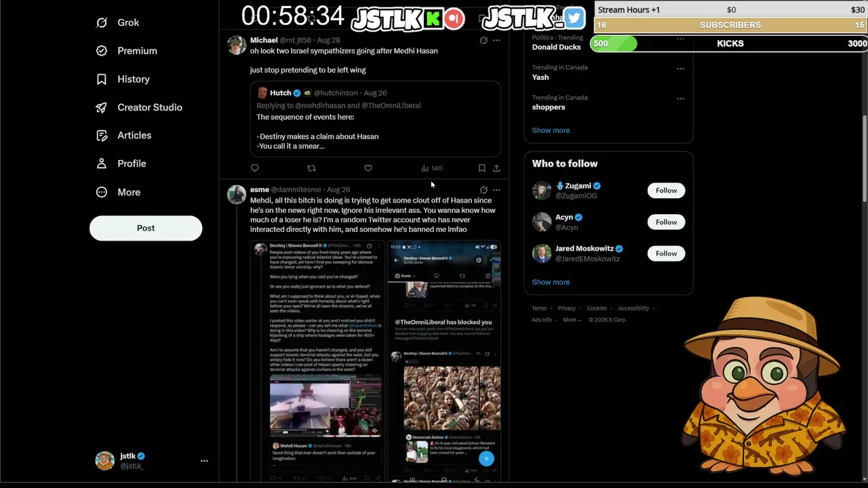Open the Yash trending topic
The image size is (868, 488).
coord(540,77)
